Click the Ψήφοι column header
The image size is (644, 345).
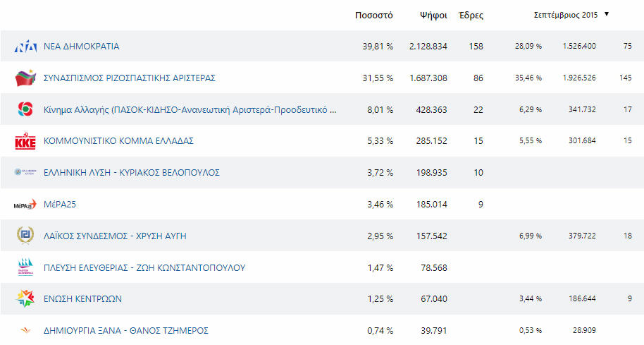[433, 16]
